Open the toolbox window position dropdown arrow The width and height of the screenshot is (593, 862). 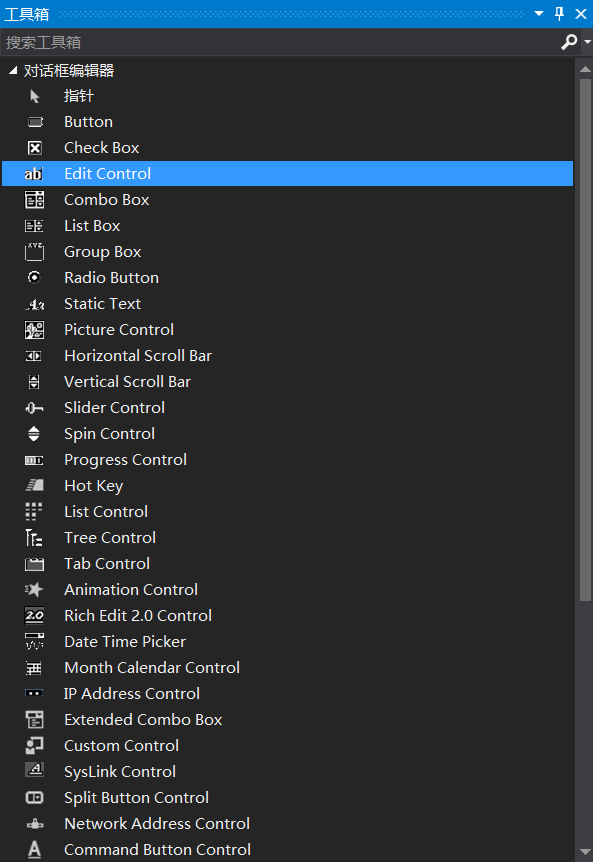pyautogui.click(x=539, y=14)
